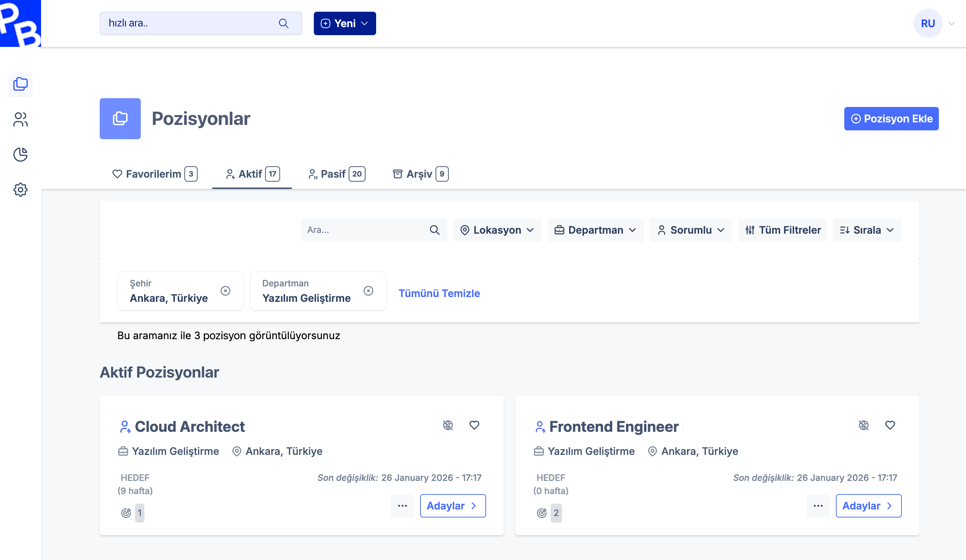Favorite the Cloud Architect position
This screenshot has width=966, height=560.
coord(474,425)
